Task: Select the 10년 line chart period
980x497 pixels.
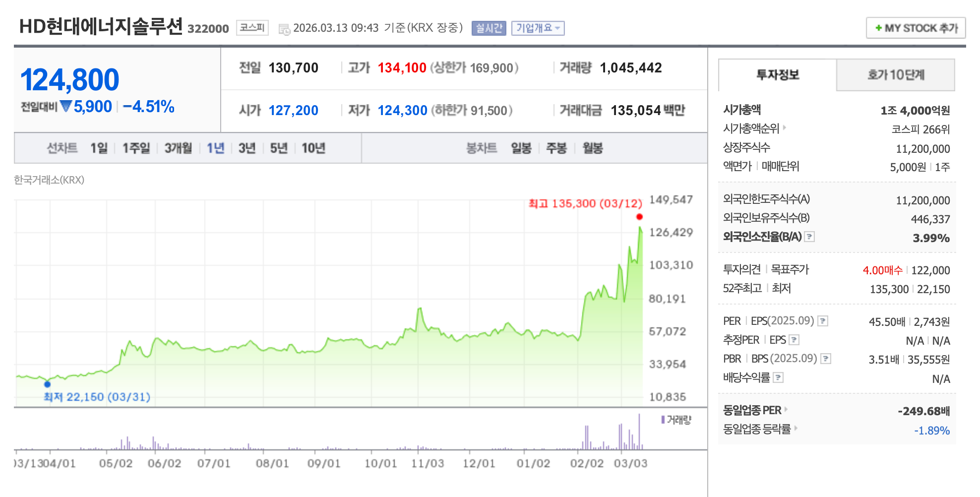Action: point(313,148)
